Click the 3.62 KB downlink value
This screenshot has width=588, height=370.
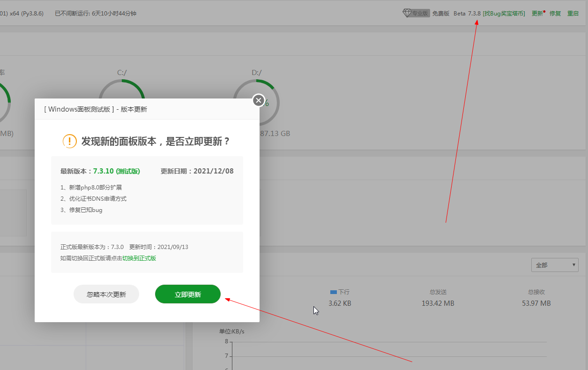point(340,303)
